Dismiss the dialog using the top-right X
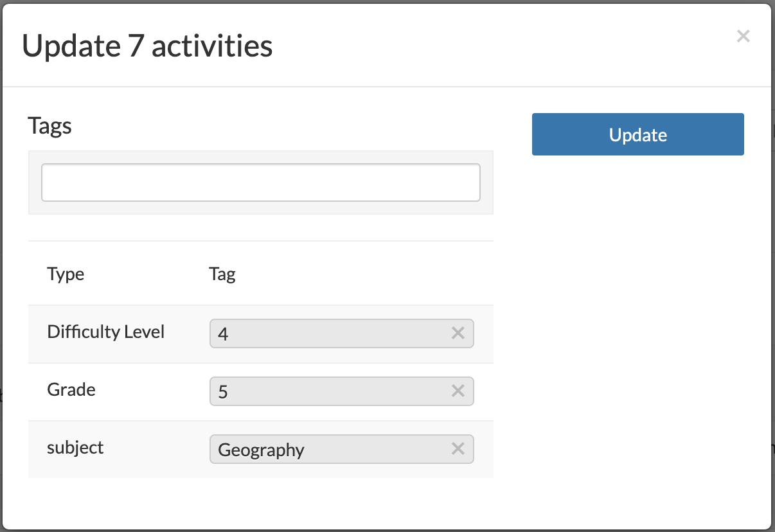This screenshot has height=532, width=775. (x=743, y=36)
